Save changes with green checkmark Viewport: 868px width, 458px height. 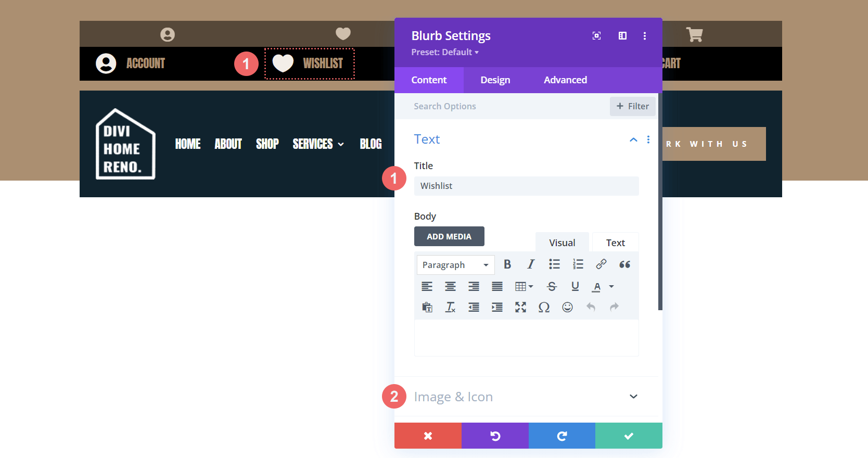[629, 436]
